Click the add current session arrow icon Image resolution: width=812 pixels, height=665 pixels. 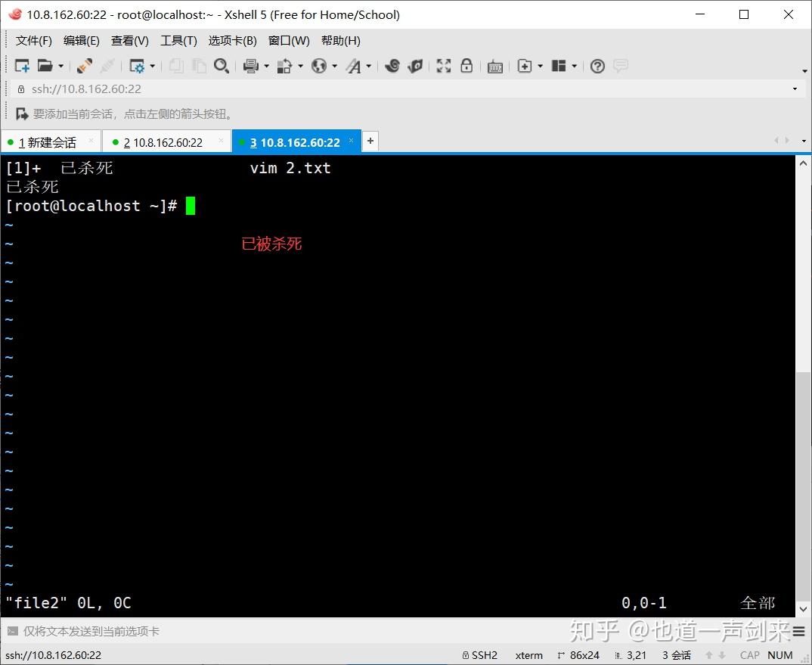(22, 113)
